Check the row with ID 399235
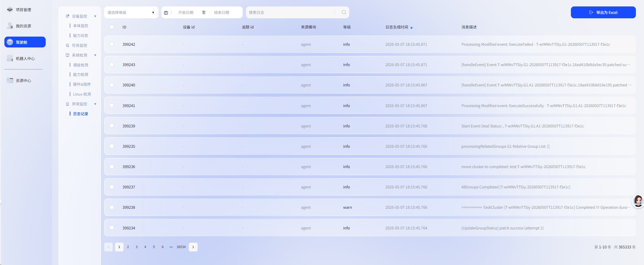The image size is (644, 265). (112, 146)
